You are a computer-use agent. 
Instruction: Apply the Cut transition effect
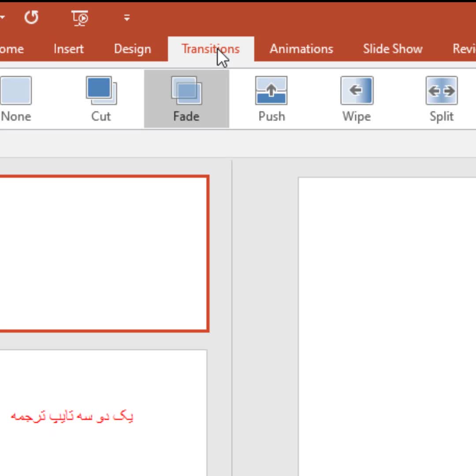[101, 99]
